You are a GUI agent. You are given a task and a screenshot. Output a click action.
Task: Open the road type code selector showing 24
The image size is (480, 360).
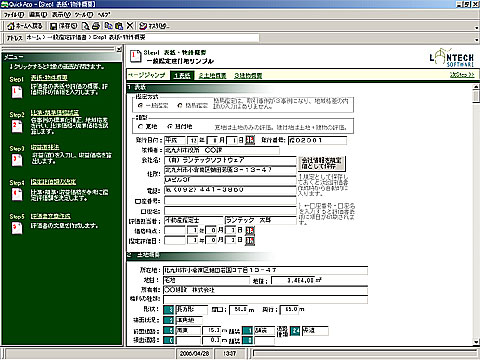click(295, 331)
